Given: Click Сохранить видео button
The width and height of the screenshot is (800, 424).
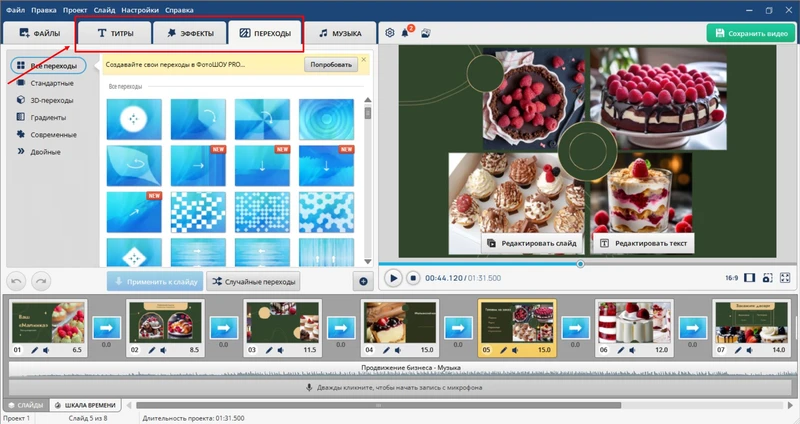Looking at the screenshot, I should 751,33.
